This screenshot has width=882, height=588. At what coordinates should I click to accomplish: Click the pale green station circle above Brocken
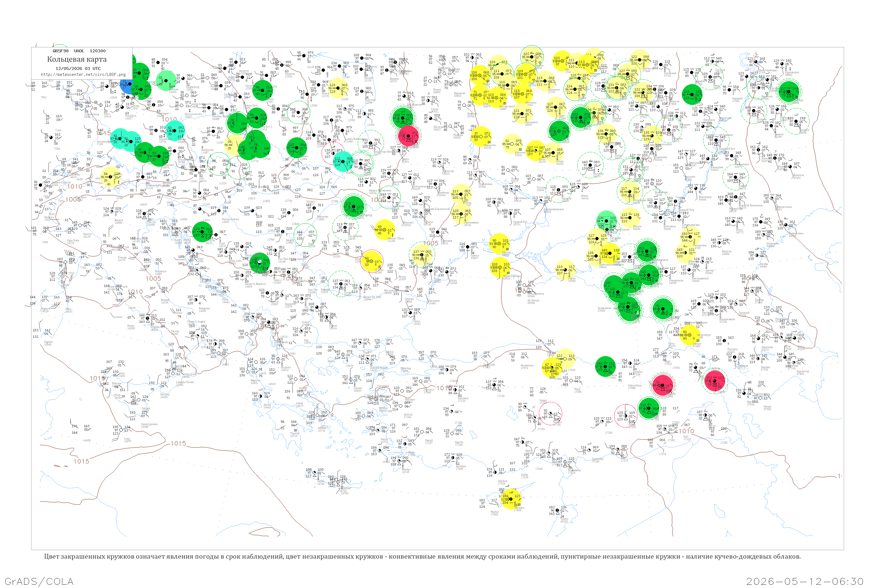click(x=166, y=81)
